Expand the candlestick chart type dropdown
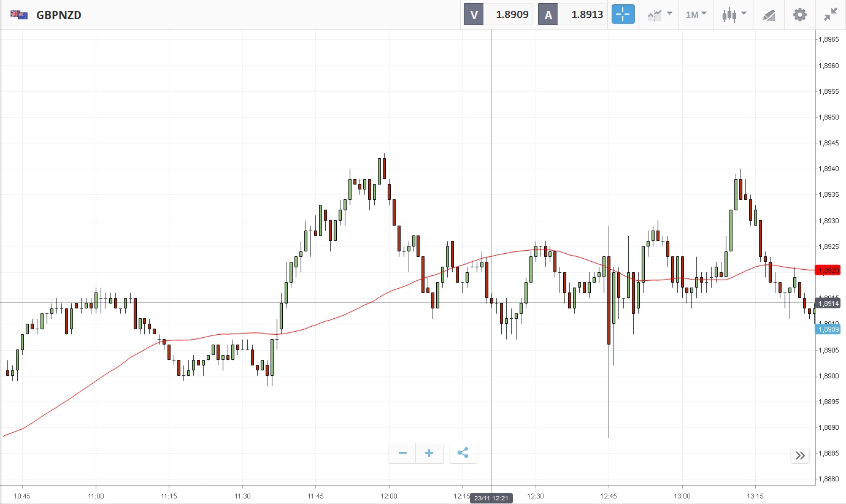The height and width of the screenshot is (504, 846). 734,15
